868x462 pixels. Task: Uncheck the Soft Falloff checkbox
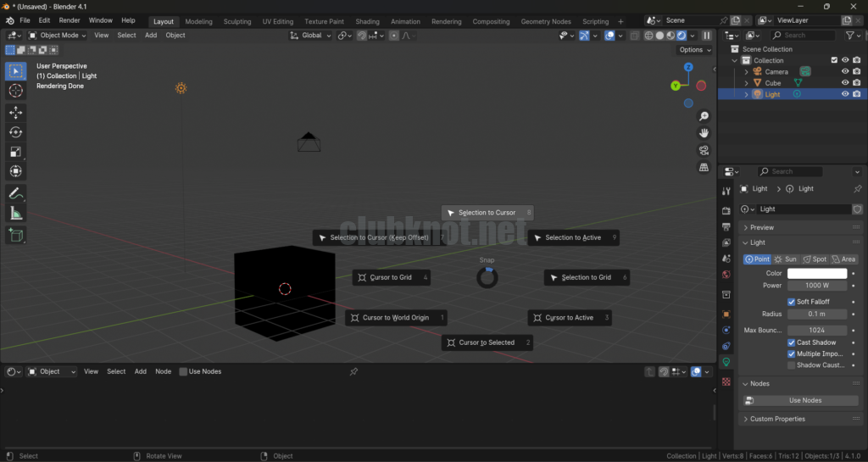pos(792,302)
